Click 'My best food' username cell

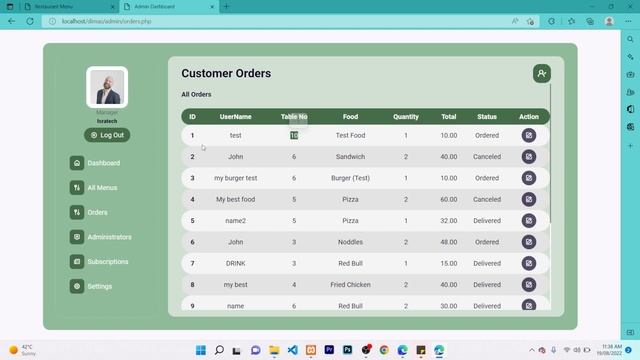(x=236, y=199)
